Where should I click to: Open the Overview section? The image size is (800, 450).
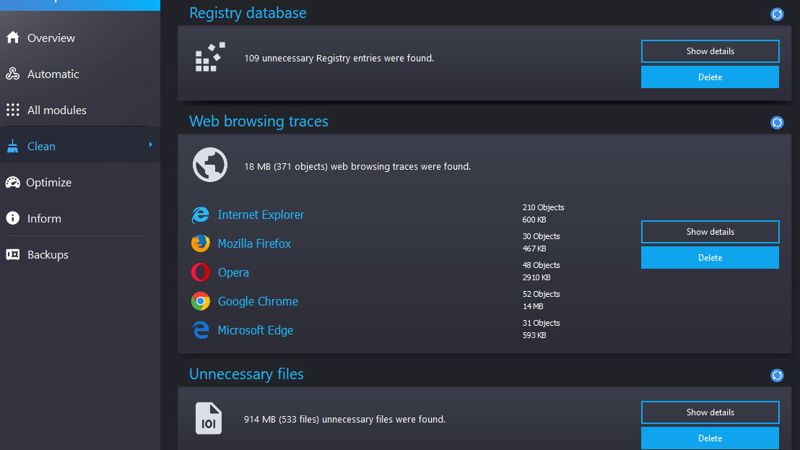(x=51, y=38)
